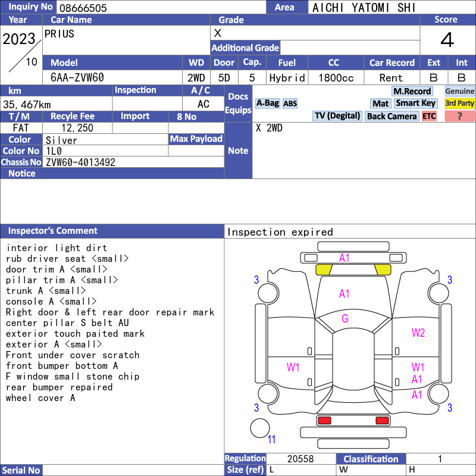Viewport: 476px width, 476px height.
Task: Click the comment F window small stone chip
Action: pos(73,377)
